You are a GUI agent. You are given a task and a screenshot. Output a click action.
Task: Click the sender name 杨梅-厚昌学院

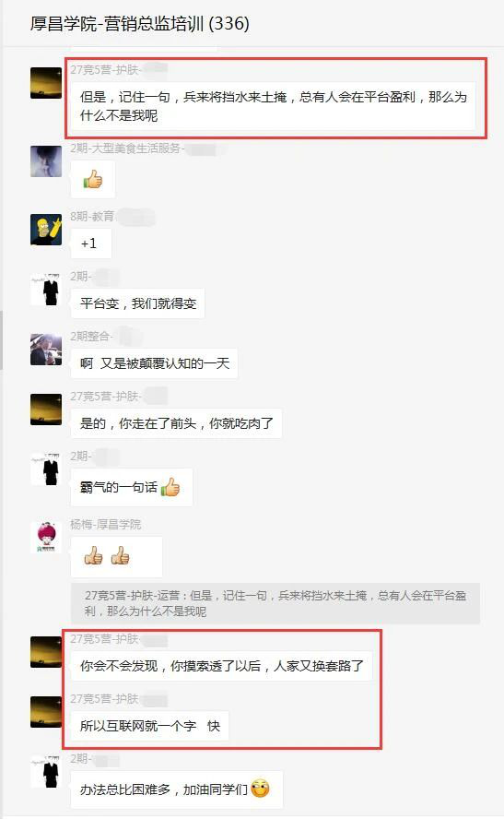[105, 525]
